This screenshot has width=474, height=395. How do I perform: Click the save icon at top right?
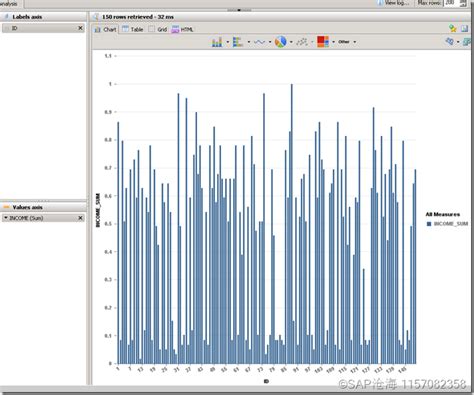[465, 29]
